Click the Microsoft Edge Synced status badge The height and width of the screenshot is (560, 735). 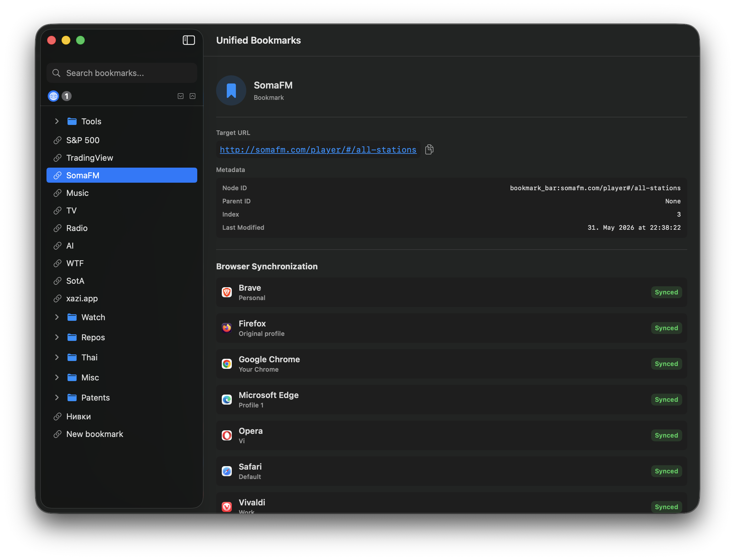point(666,400)
